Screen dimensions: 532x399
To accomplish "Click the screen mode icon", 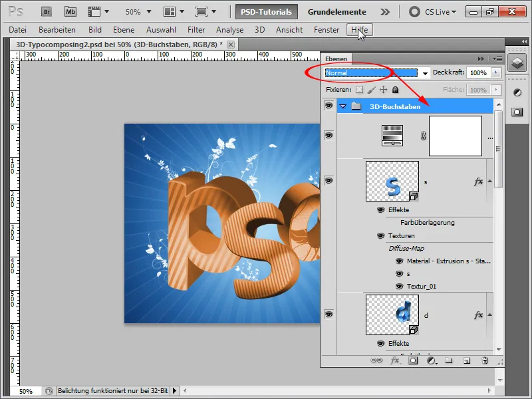I will tap(201, 12).
